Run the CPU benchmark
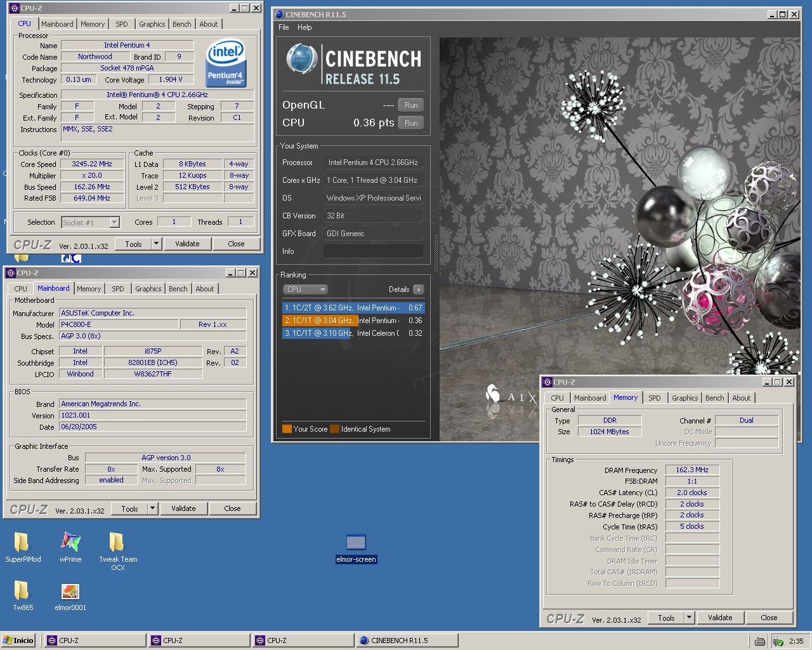812x650 pixels. pos(411,123)
